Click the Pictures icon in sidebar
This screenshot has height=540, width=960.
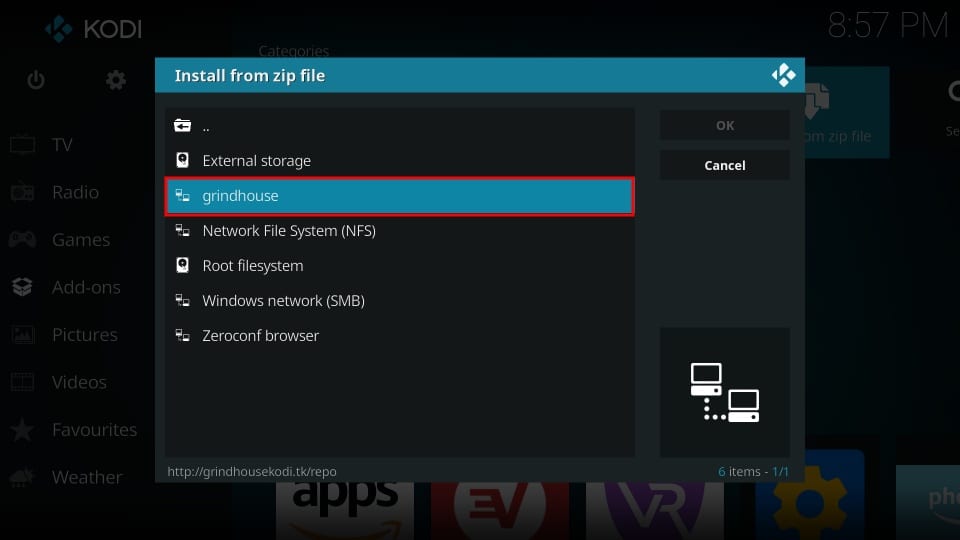click(23, 334)
